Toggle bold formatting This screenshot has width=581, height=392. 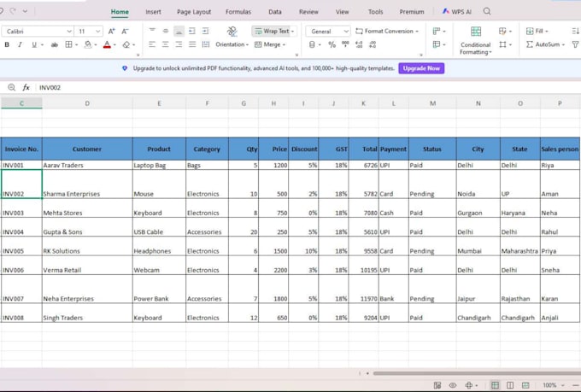pyautogui.click(x=7, y=44)
